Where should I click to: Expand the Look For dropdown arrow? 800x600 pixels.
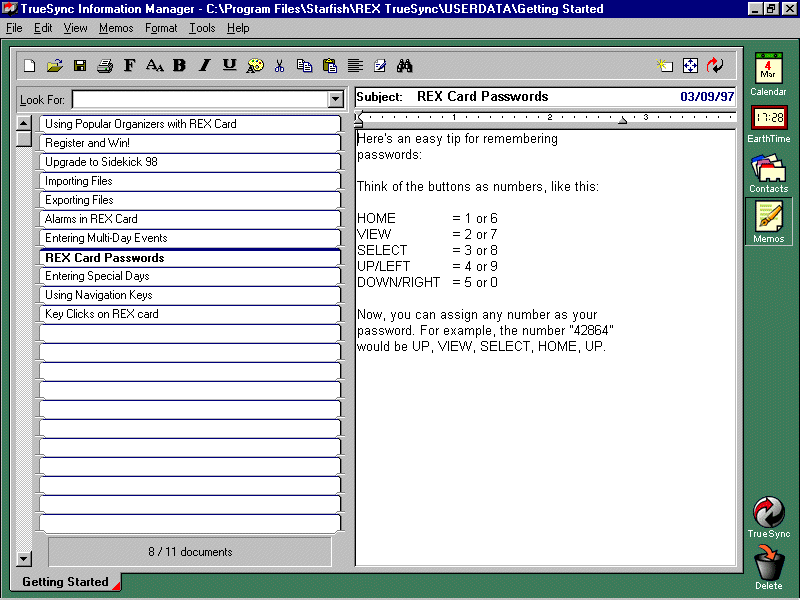[336, 99]
